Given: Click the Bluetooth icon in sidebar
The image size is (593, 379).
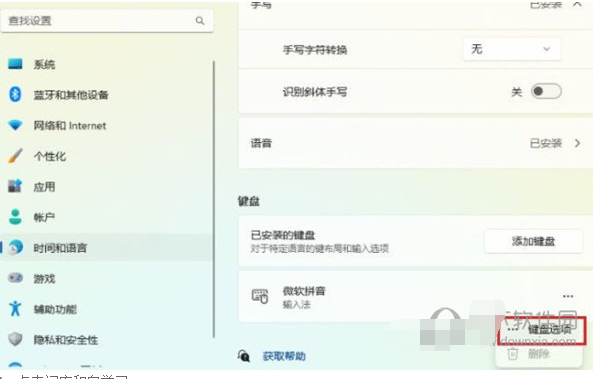Looking at the screenshot, I should [x=15, y=94].
